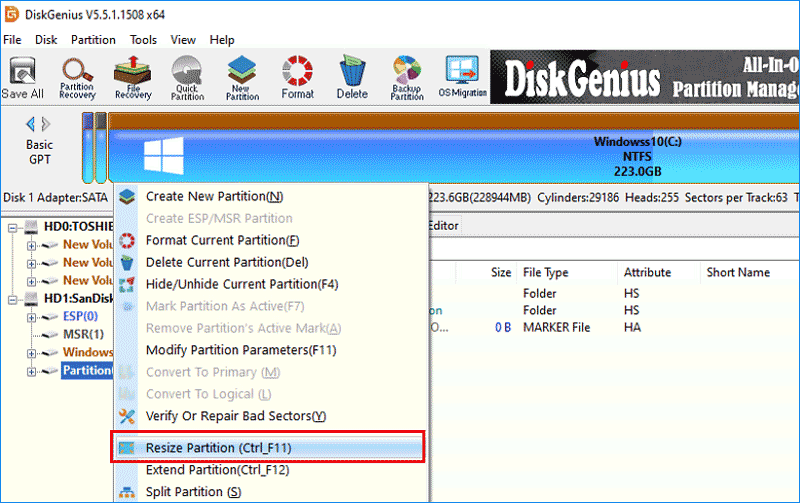Choose Resize Partition (Ctrl_F11)
The width and height of the screenshot is (800, 503).
pyautogui.click(x=269, y=447)
